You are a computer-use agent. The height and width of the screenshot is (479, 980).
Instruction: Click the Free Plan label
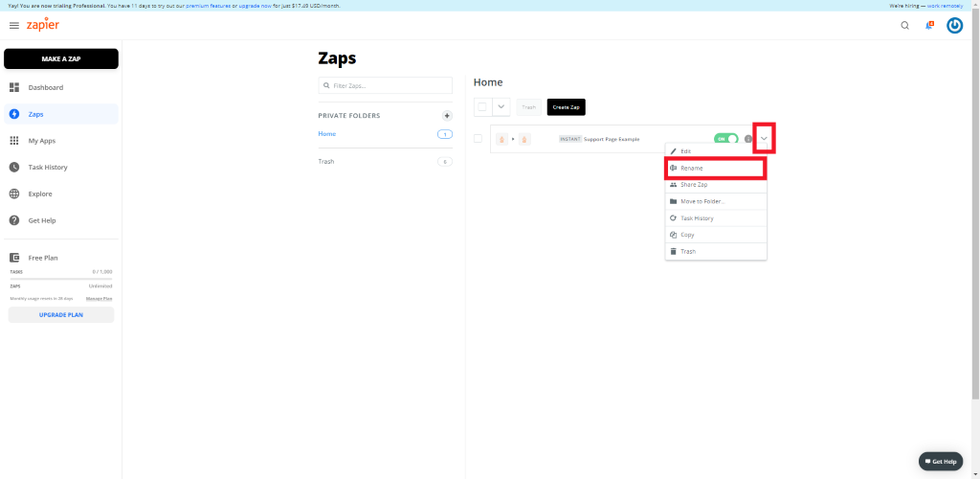tap(43, 258)
